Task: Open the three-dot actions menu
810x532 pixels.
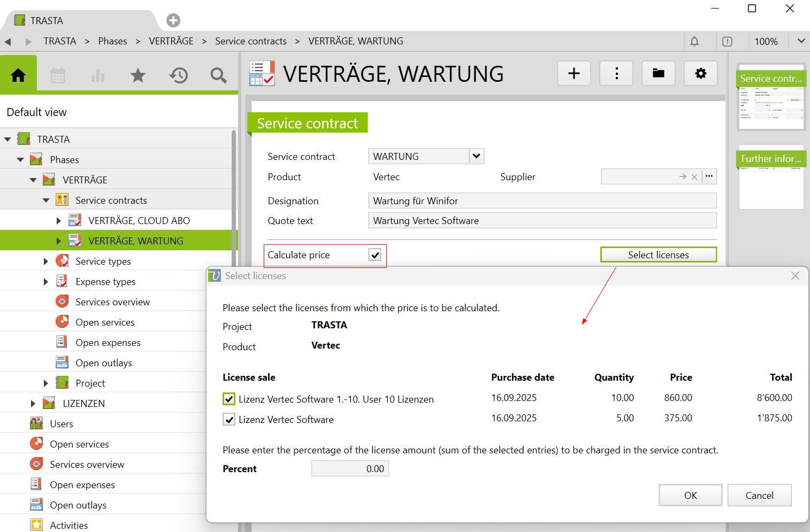Action: click(x=616, y=73)
